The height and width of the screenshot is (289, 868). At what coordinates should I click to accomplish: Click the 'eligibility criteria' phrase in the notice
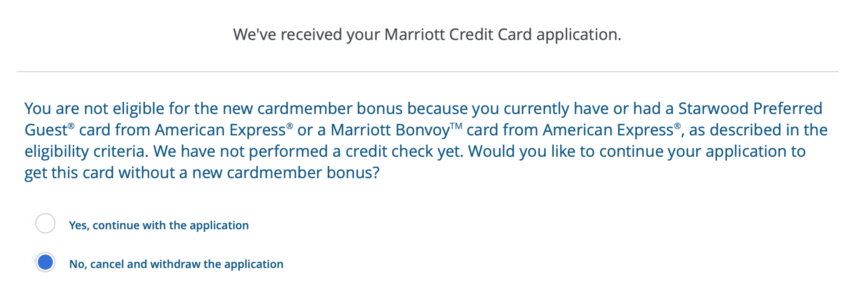point(86,151)
